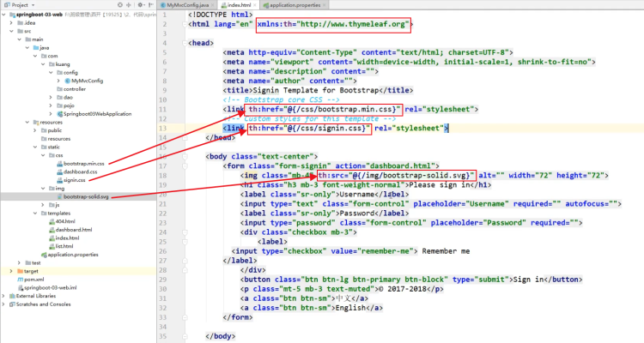Click line number 13 in the gutter
This screenshot has height=343, width=644.
(163, 129)
